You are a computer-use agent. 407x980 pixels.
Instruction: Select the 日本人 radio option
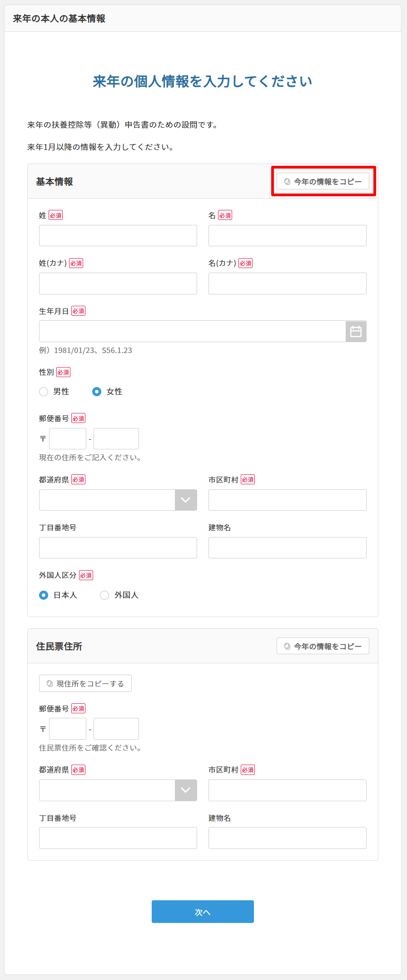44,595
